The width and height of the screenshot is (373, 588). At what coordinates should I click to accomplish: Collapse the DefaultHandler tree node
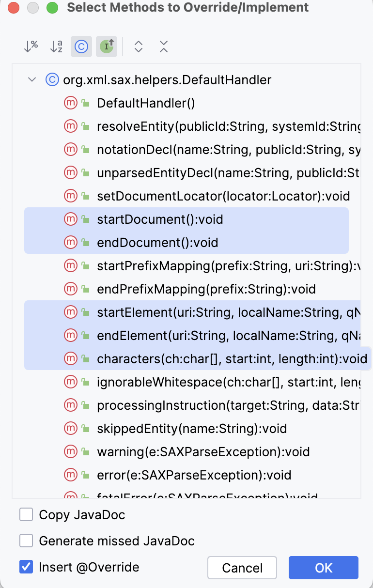point(31,79)
